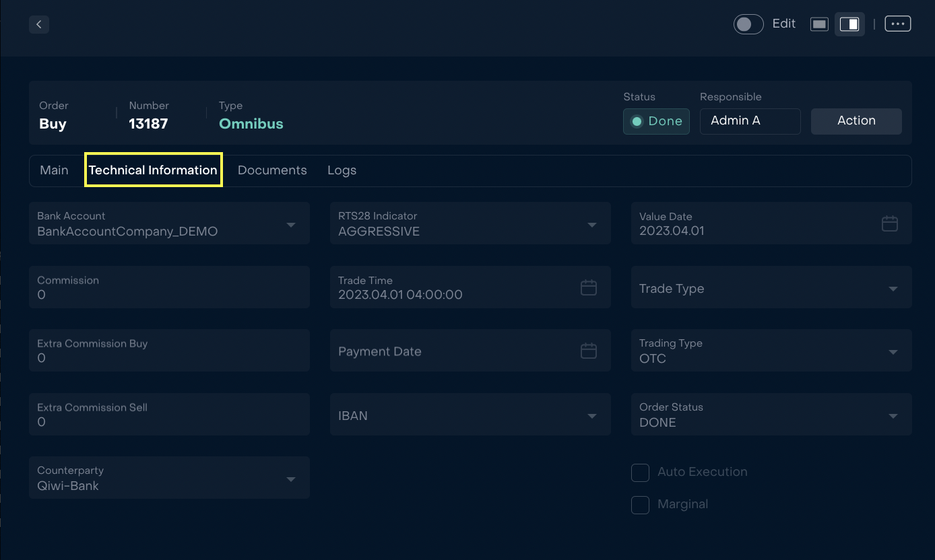This screenshot has height=560, width=935.
Task: Click the Commission input field
Action: coord(168,287)
